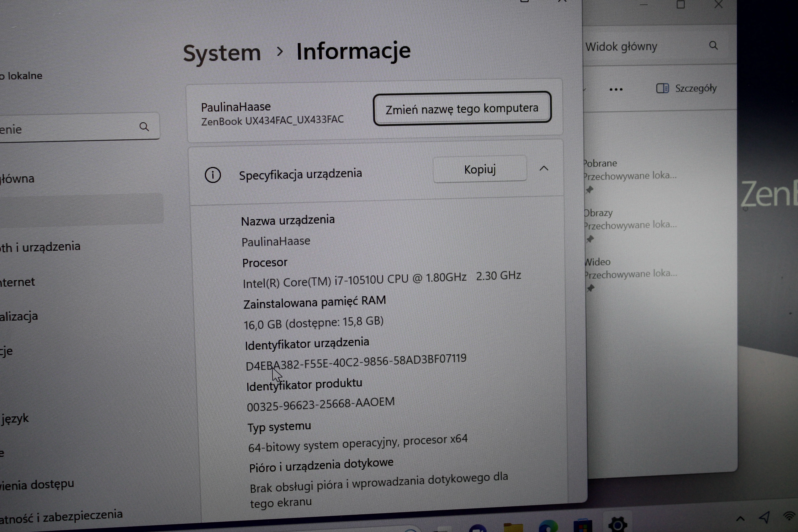This screenshot has width=798, height=532.
Task: Open File Explorer folder icon on the taskbar
Action: [x=513, y=528]
